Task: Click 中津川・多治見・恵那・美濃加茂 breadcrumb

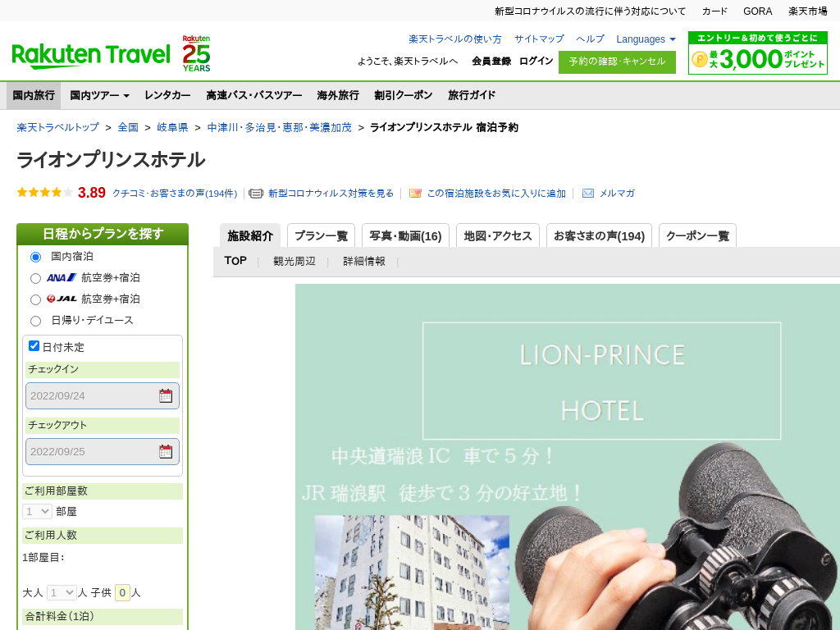Action: pyautogui.click(x=279, y=127)
